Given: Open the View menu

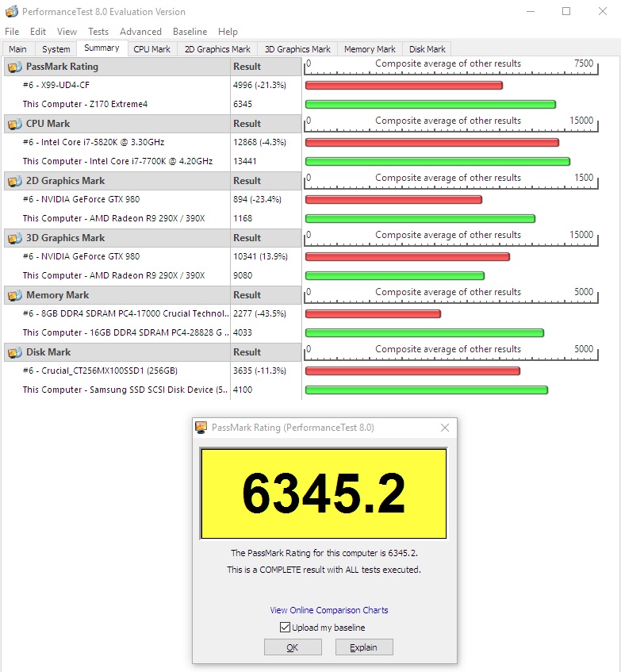Looking at the screenshot, I should 67,31.
